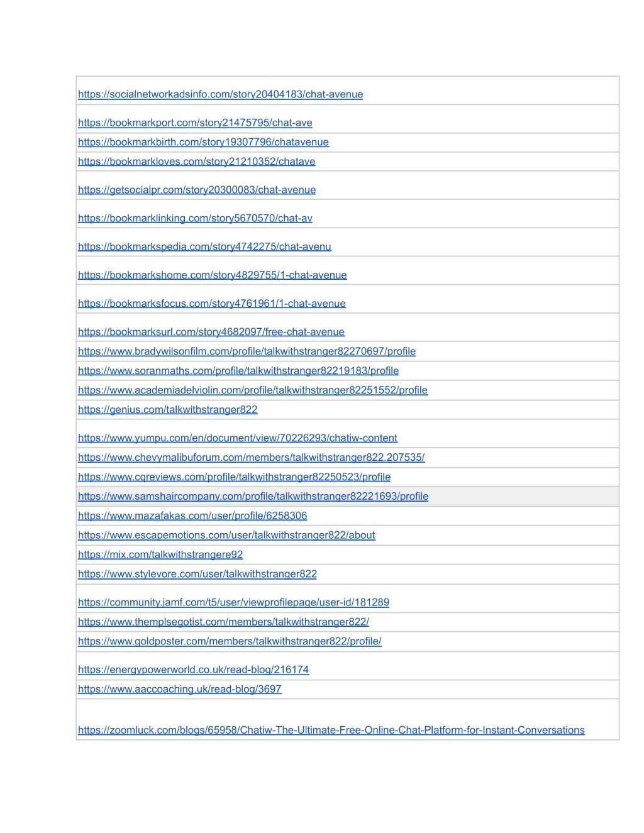
Task: Visit the bookmarkshome.com 1-chat-avenue link
Action: (213, 275)
